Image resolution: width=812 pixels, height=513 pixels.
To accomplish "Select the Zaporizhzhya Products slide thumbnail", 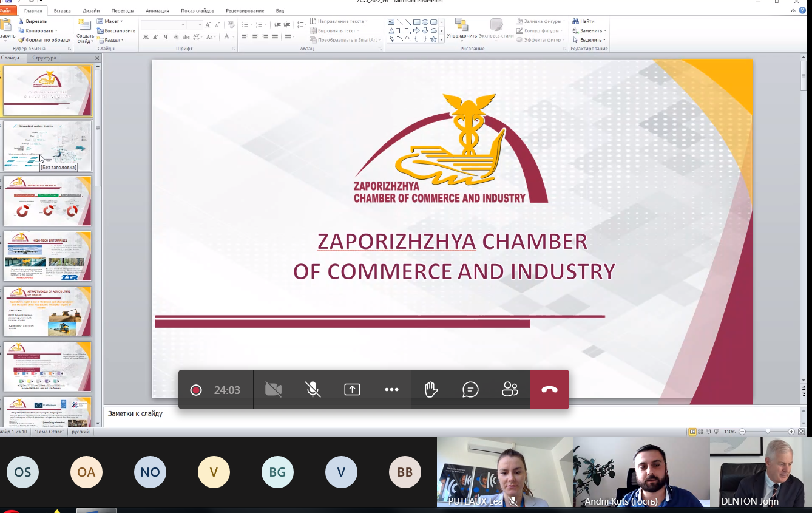I will 48,201.
